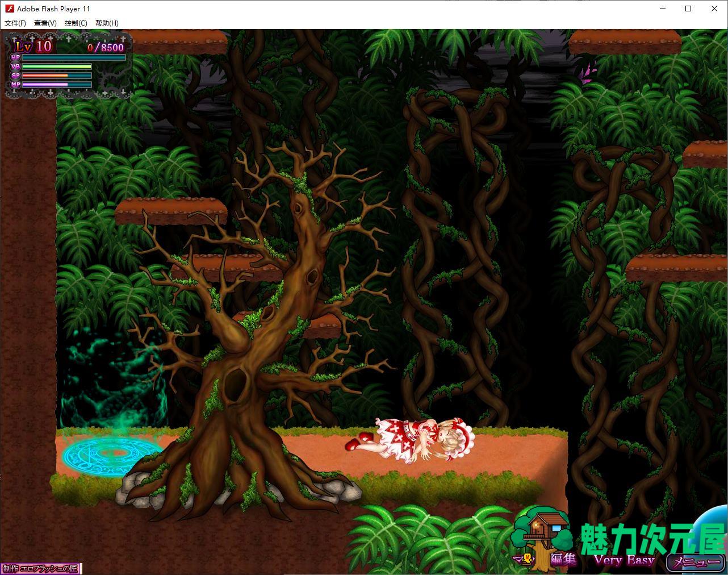Close the Flash Player window

click(714, 9)
